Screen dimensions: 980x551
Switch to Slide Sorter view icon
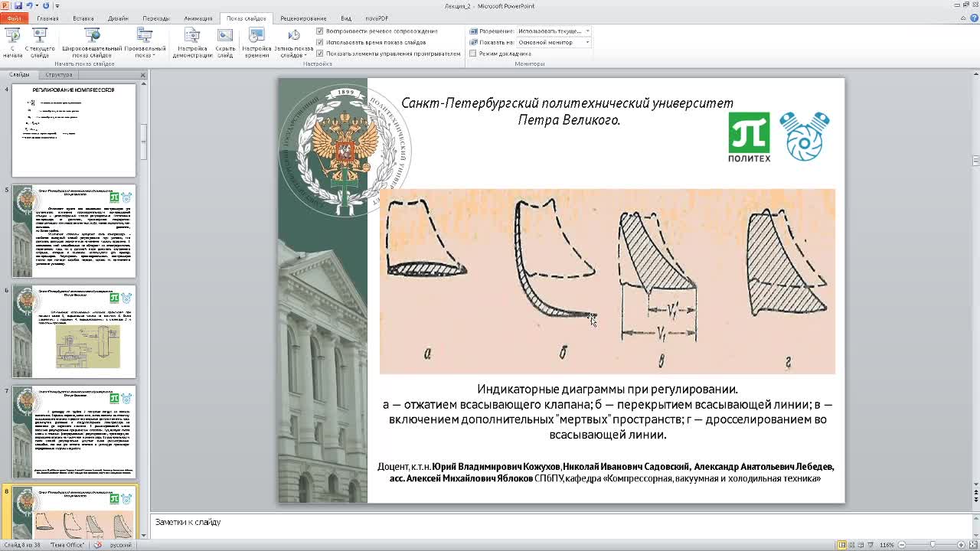pyautogui.click(x=852, y=545)
